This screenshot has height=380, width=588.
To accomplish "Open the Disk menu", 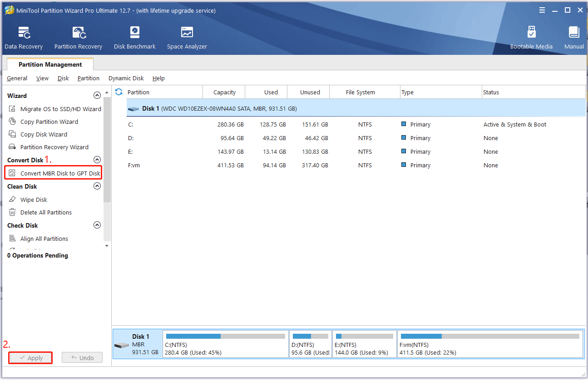I will [63, 78].
